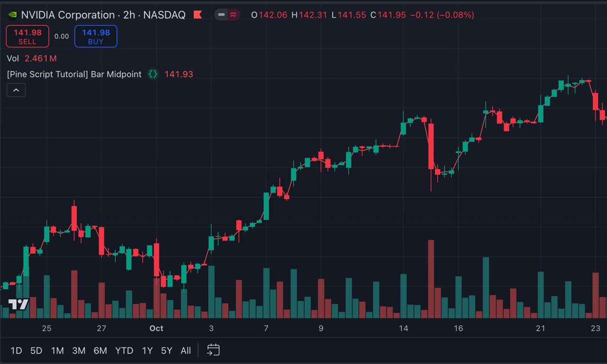
Task: Click the volume value 2.461 M
Action: click(41, 58)
